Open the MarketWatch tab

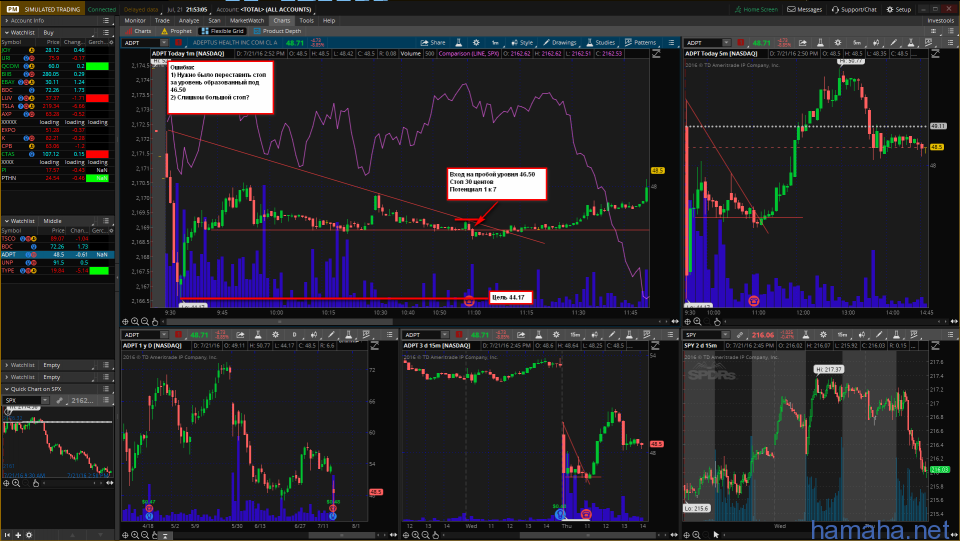(247, 20)
